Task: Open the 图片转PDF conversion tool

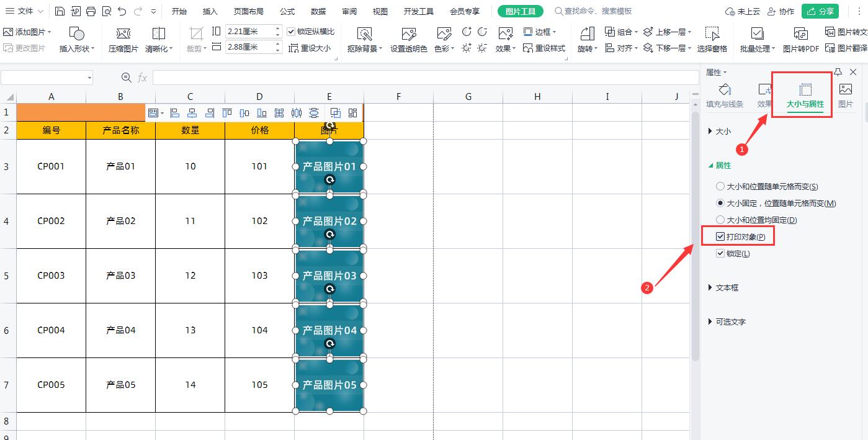Action: pyautogui.click(x=800, y=37)
